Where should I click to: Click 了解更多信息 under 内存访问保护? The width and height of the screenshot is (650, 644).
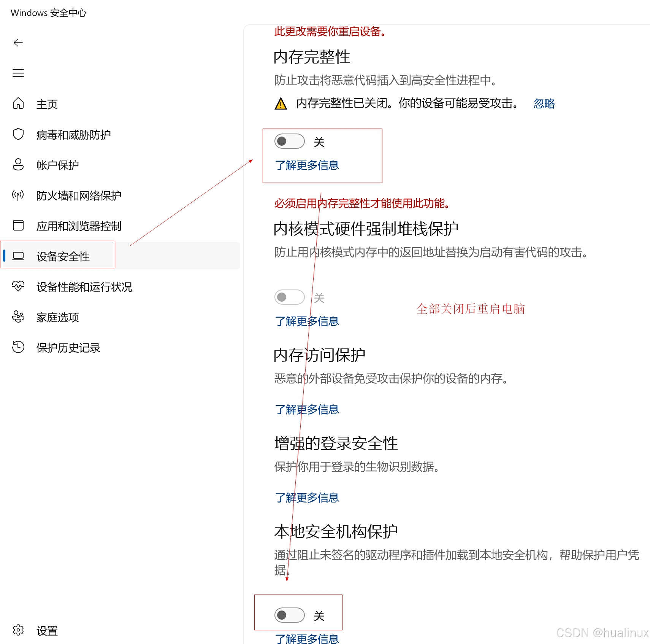307,410
